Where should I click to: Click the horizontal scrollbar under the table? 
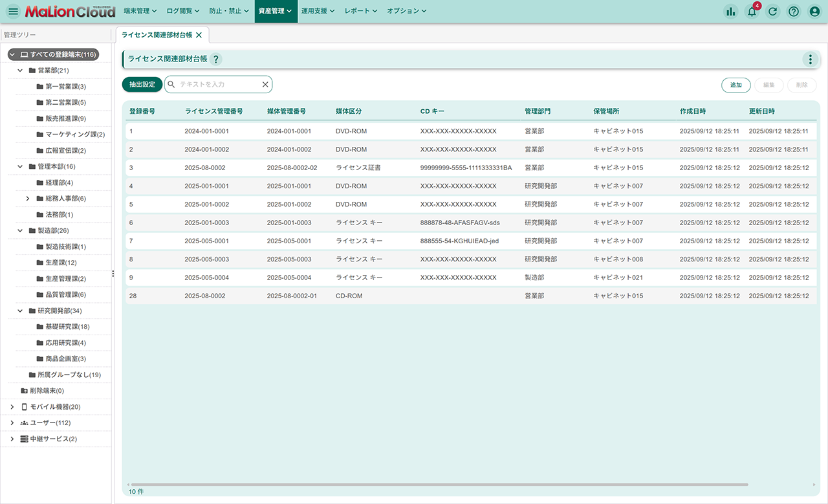click(440, 484)
